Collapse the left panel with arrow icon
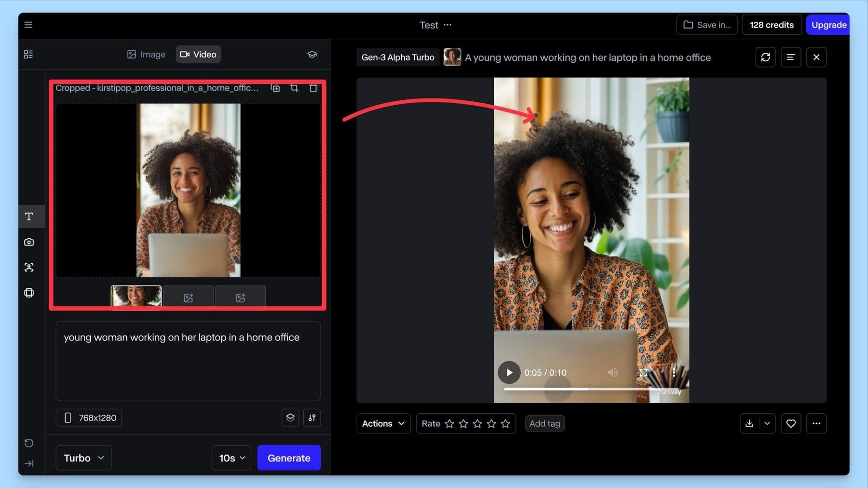 (x=29, y=463)
